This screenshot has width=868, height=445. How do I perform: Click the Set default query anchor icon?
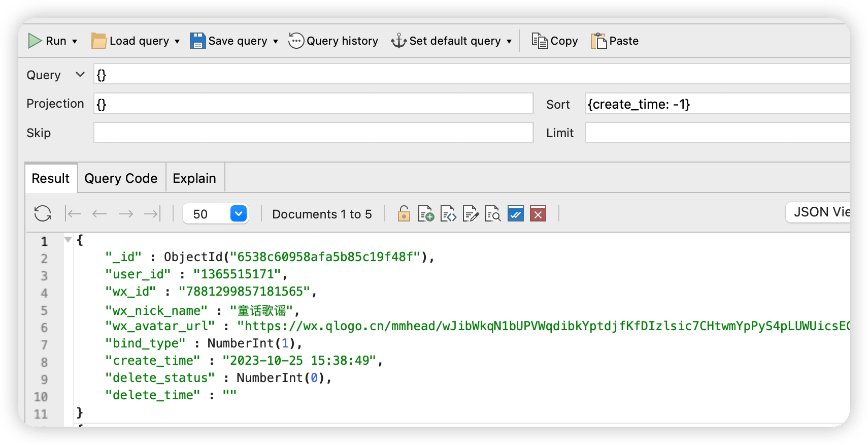[399, 41]
